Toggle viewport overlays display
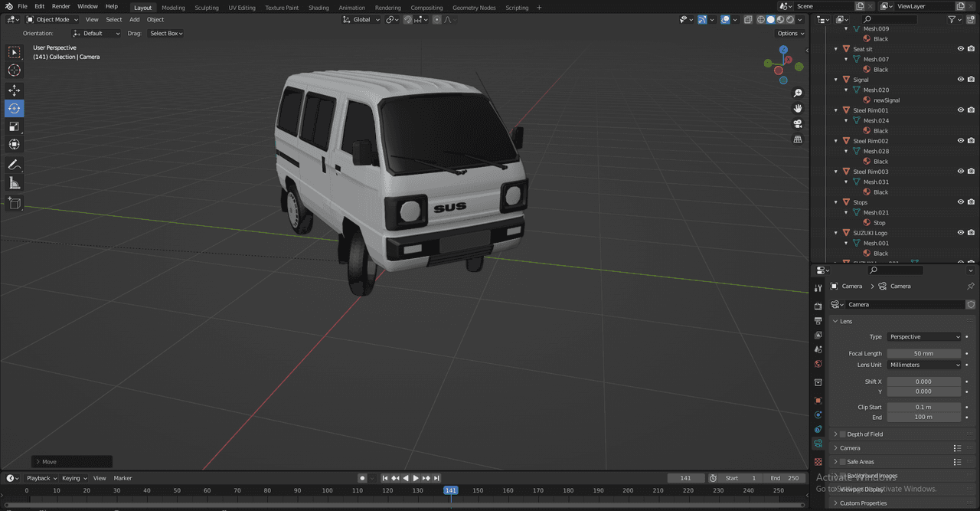This screenshot has width=980, height=511. (725, 19)
